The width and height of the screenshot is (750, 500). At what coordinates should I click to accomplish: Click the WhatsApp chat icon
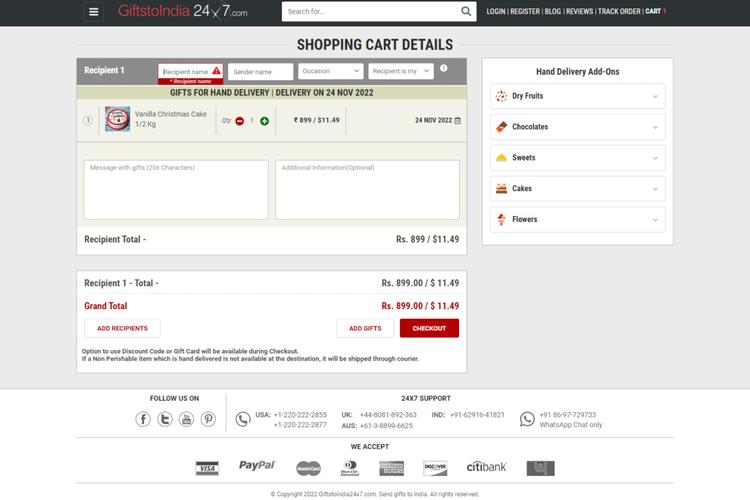coord(527,419)
